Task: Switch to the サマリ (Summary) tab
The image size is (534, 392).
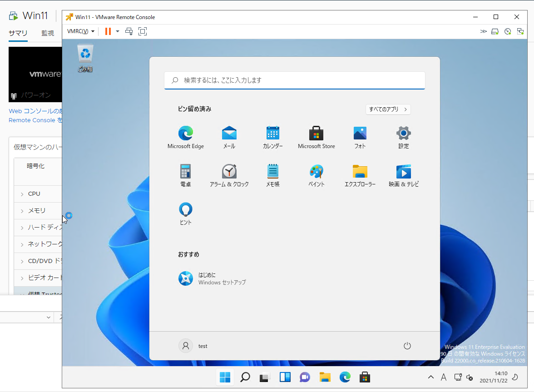Action: tap(18, 33)
